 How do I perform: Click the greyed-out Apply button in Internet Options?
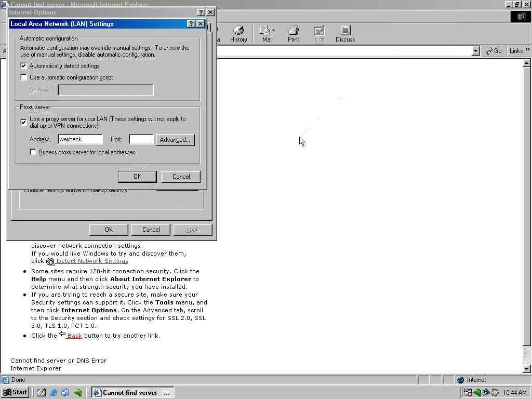[193, 230]
